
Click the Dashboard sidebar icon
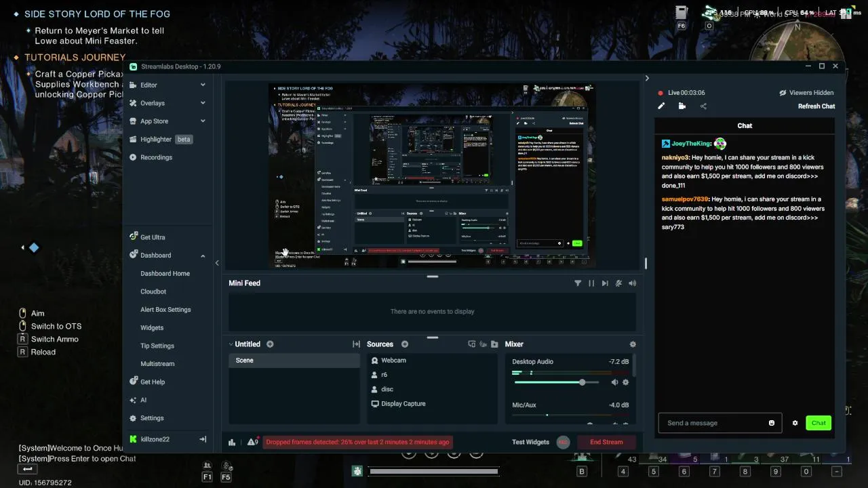(134, 256)
